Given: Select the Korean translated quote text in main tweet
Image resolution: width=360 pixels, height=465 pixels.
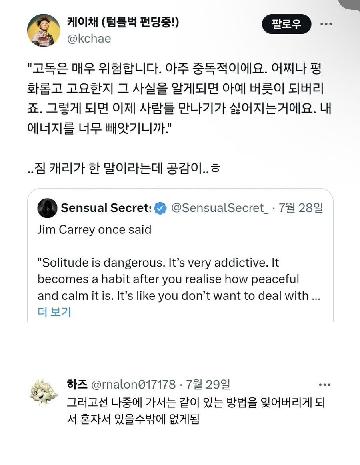Looking at the screenshot, I should click(x=179, y=98).
